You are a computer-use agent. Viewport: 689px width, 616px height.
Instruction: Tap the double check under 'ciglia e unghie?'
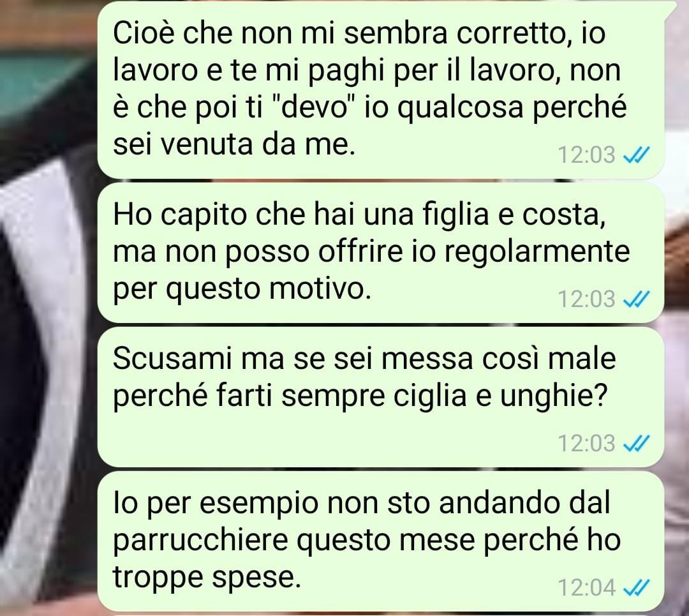point(637,443)
